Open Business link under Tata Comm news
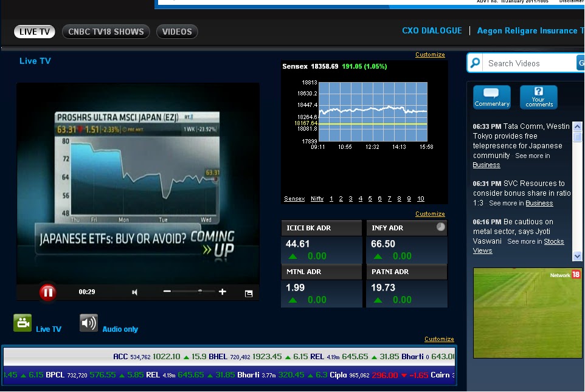The image size is (585, 392). tap(486, 165)
